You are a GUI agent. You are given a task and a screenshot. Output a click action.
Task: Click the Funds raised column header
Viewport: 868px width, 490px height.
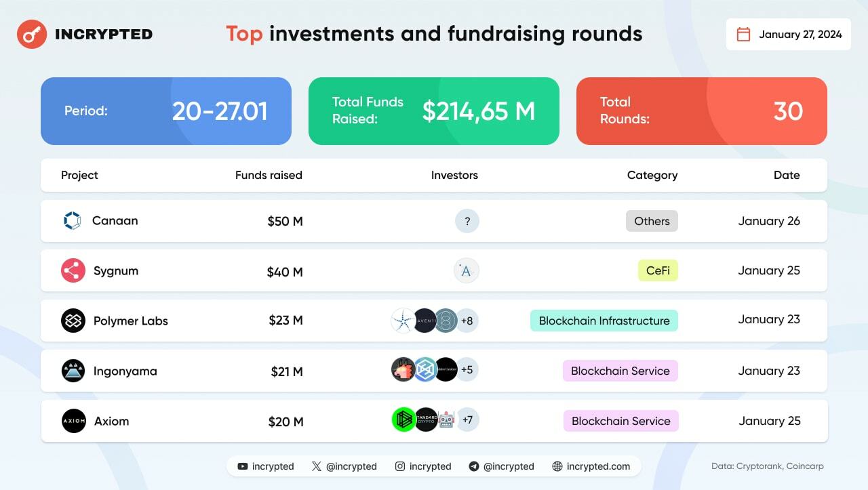coord(269,175)
